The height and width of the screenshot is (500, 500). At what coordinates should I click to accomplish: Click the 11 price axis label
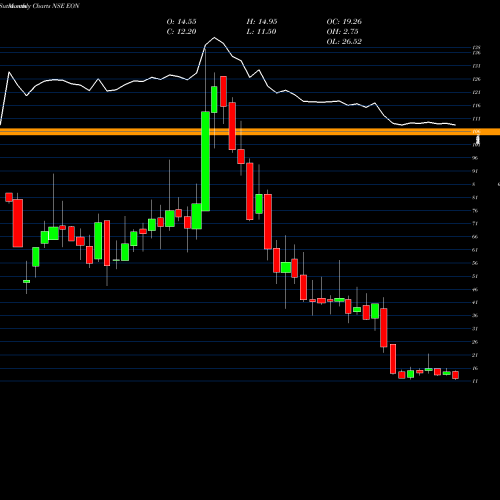click(x=475, y=381)
